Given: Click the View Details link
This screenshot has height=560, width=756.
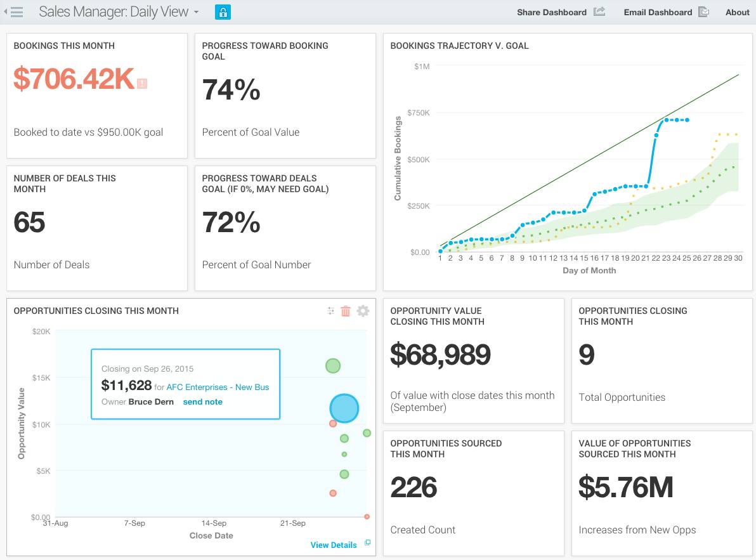Looking at the screenshot, I should coord(334,545).
